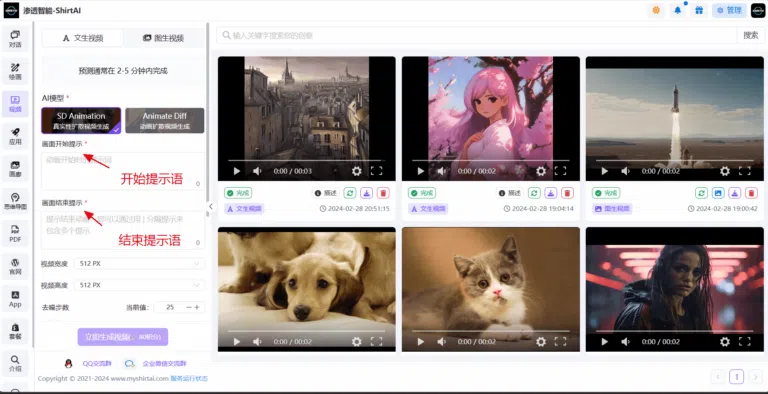Open settings gear on the kitten video

point(541,342)
